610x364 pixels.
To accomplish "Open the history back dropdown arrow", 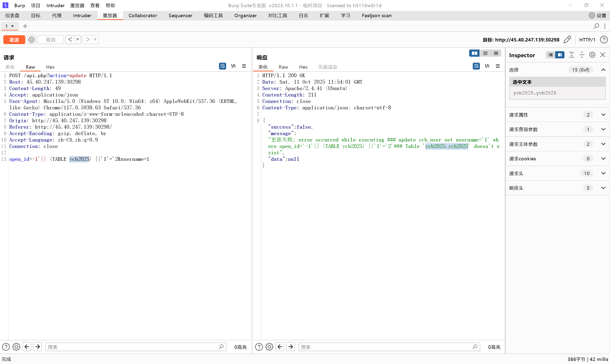I will coord(78,40).
